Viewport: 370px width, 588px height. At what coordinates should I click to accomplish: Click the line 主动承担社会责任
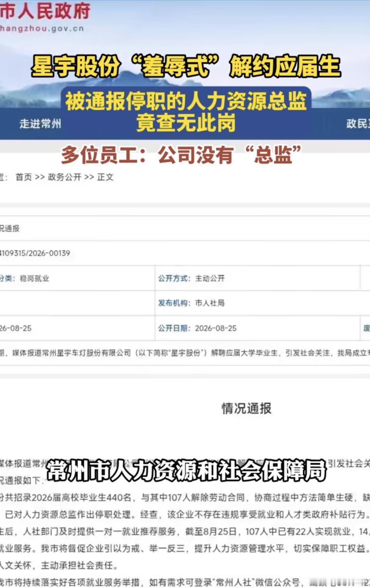(59, 565)
